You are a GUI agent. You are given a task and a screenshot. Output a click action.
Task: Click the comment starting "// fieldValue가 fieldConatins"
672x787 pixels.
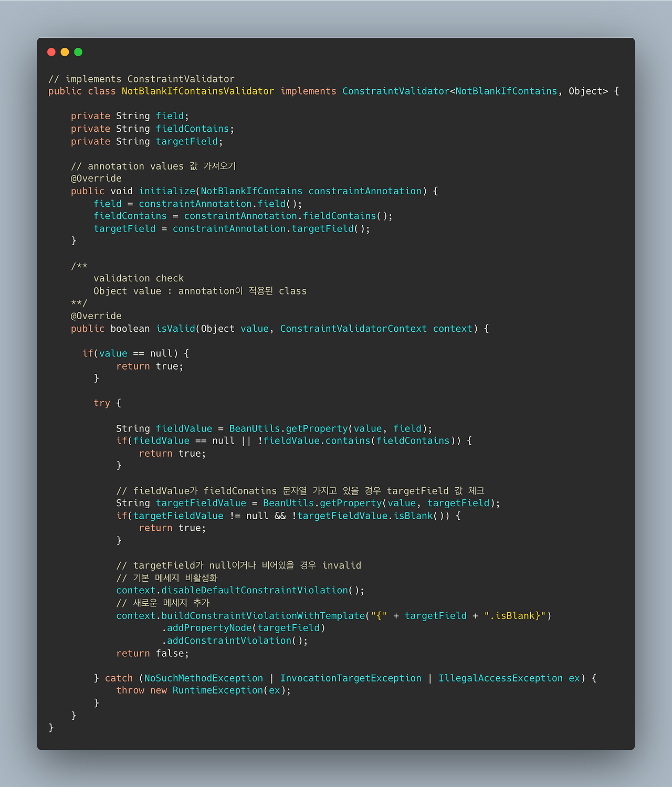click(300, 491)
